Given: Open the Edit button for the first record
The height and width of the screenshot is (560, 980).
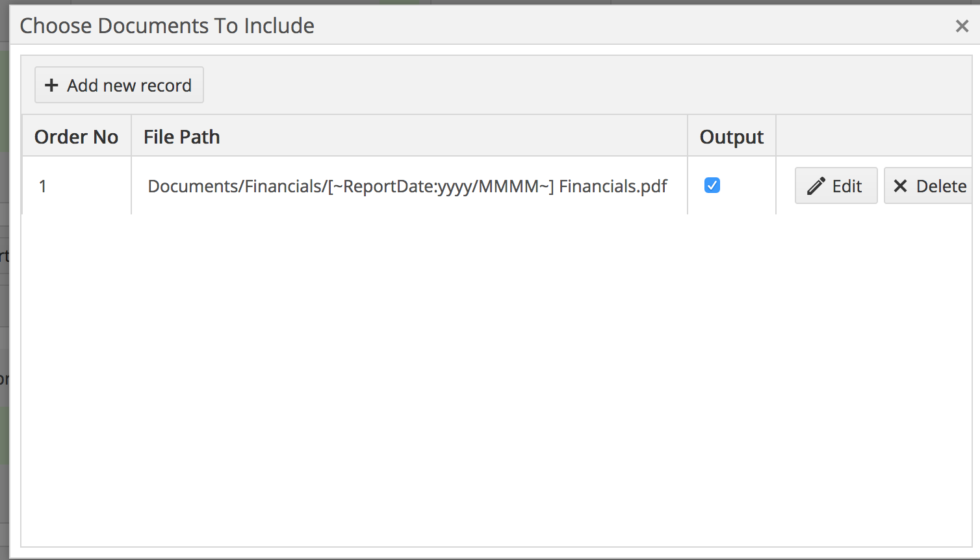Looking at the screenshot, I should (x=836, y=185).
